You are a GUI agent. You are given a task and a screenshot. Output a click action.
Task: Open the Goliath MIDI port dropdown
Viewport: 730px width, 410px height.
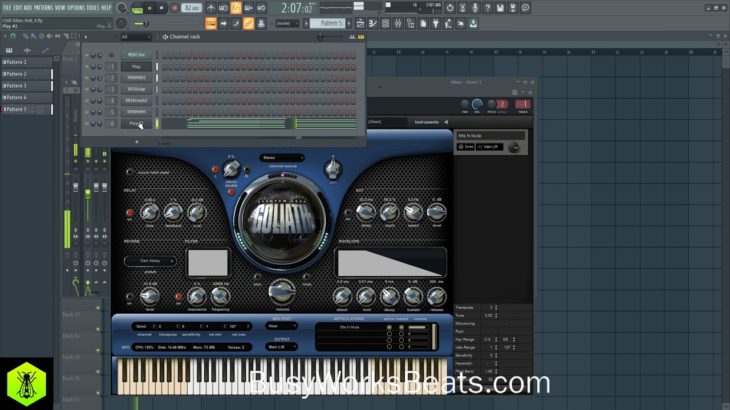point(281,326)
